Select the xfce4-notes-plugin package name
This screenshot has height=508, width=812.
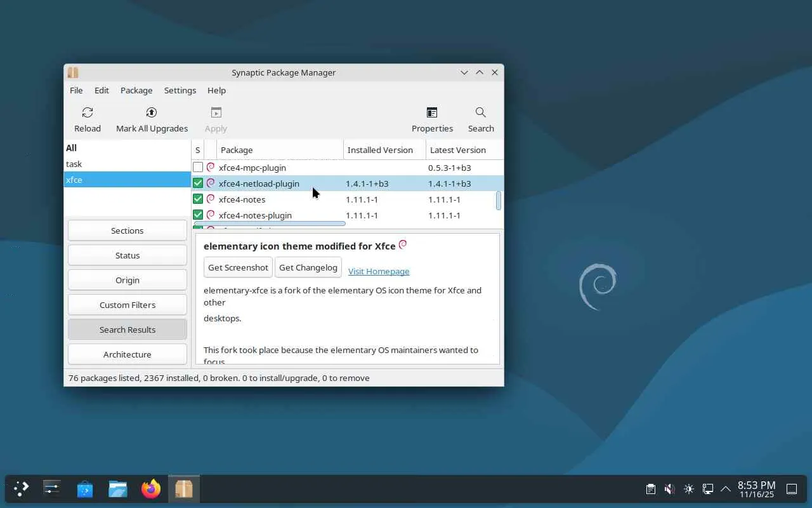(x=255, y=215)
